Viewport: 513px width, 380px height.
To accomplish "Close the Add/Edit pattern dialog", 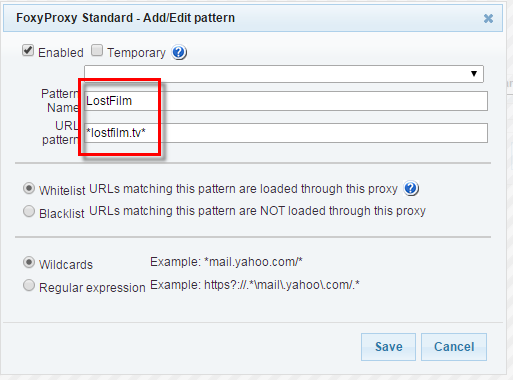I will [488, 18].
